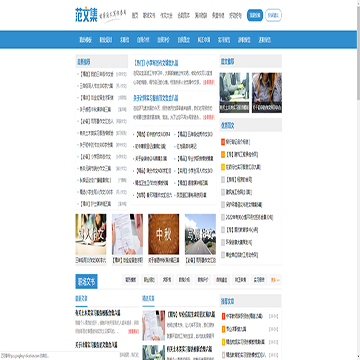
Task: Click the solid blue rounded header button
Action: coord(255,15)
